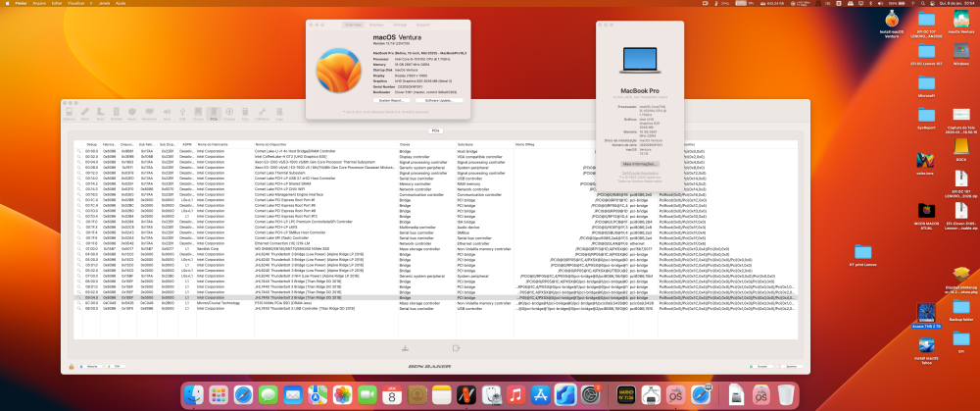
Task: Open the Ajuda menu in menu bar
Action: [121, 3]
